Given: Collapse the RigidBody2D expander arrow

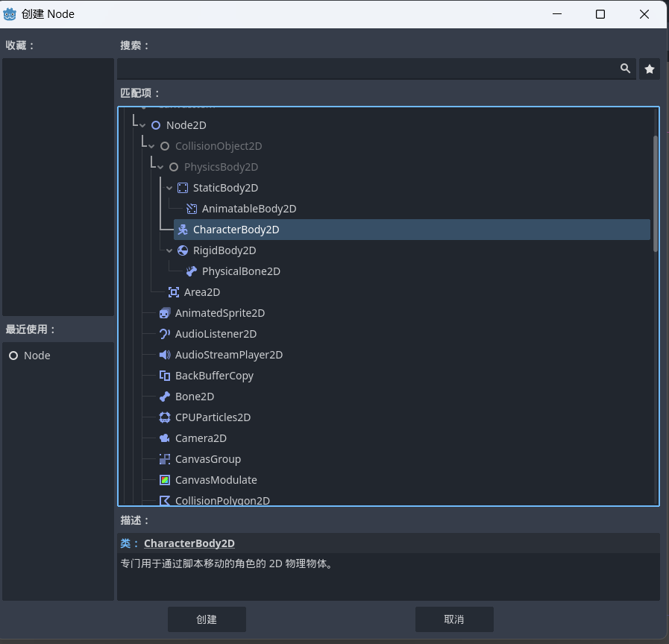Looking at the screenshot, I should pos(169,250).
